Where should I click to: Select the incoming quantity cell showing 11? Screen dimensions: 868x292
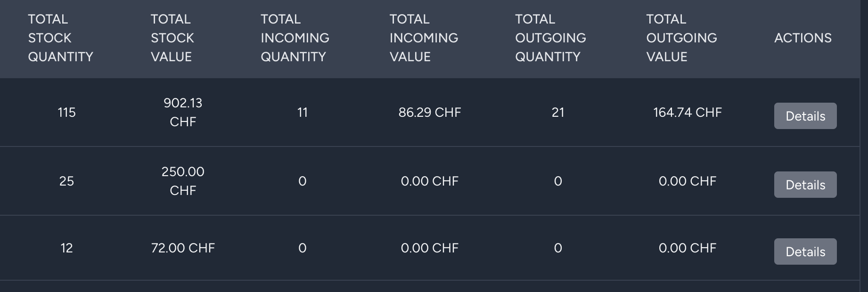(x=303, y=113)
